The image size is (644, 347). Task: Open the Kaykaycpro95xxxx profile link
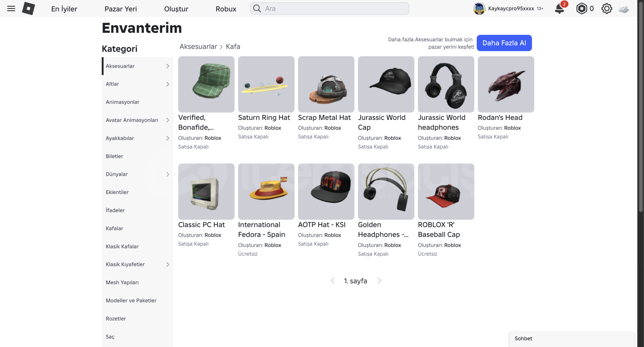[x=511, y=9]
